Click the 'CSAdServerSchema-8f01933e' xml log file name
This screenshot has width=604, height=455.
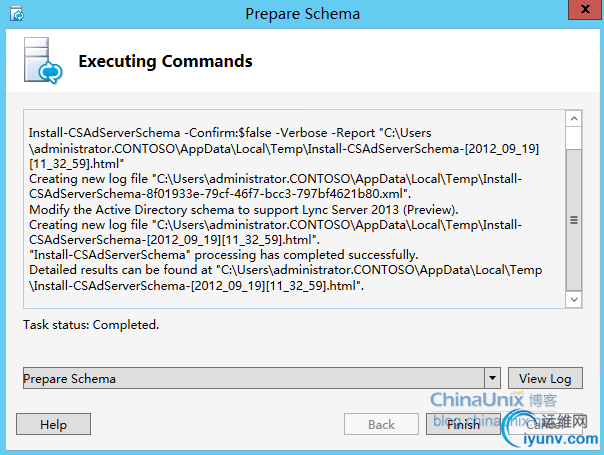[220, 194]
